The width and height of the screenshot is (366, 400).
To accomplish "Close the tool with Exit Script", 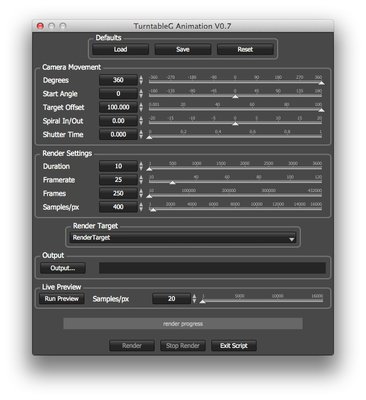I will pos(234,346).
